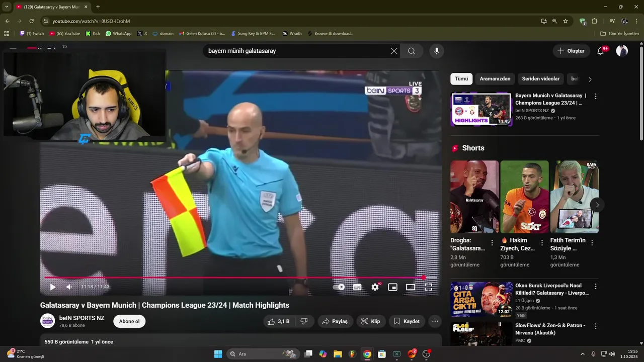Open the Oluştur create button
Viewport: 644px width, 362px height.
click(572, 51)
